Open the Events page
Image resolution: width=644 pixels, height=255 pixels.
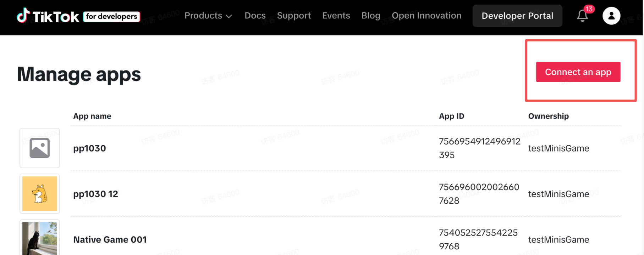[x=336, y=16]
